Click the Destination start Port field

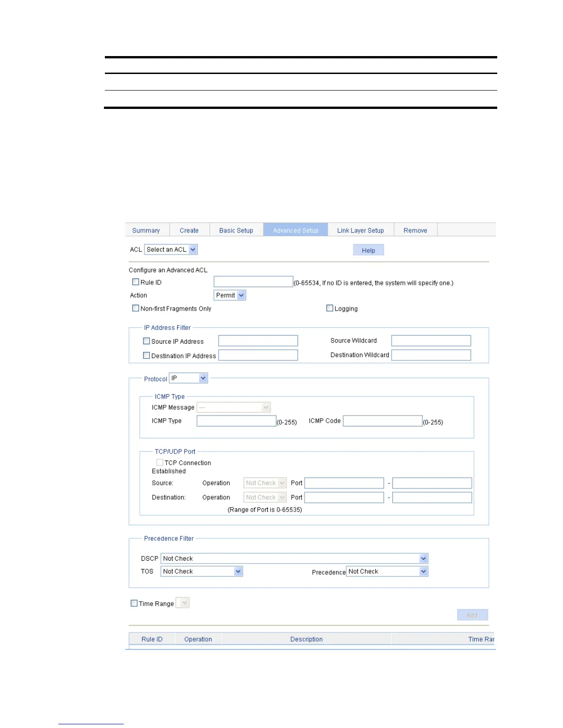(344, 497)
